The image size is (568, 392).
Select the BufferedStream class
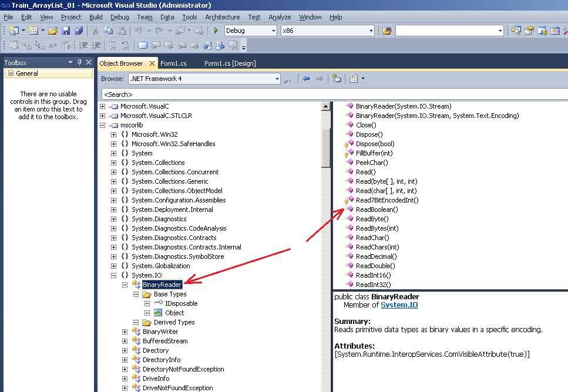[165, 342]
